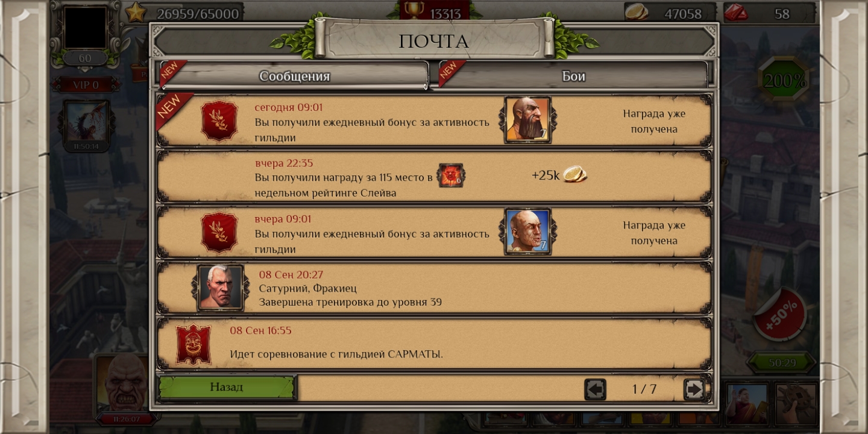Click the green Назад button
The height and width of the screenshot is (434, 868).
(x=227, y=387)
